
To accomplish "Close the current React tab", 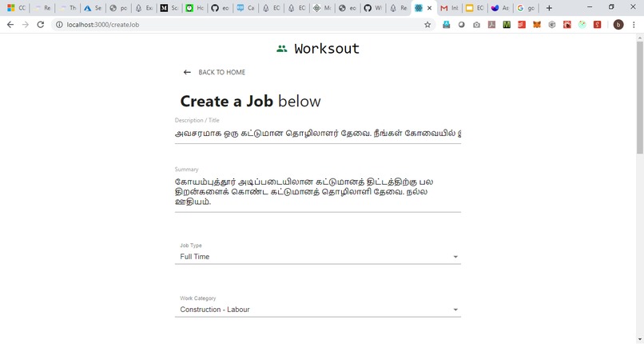I will (x=430, y=8).
